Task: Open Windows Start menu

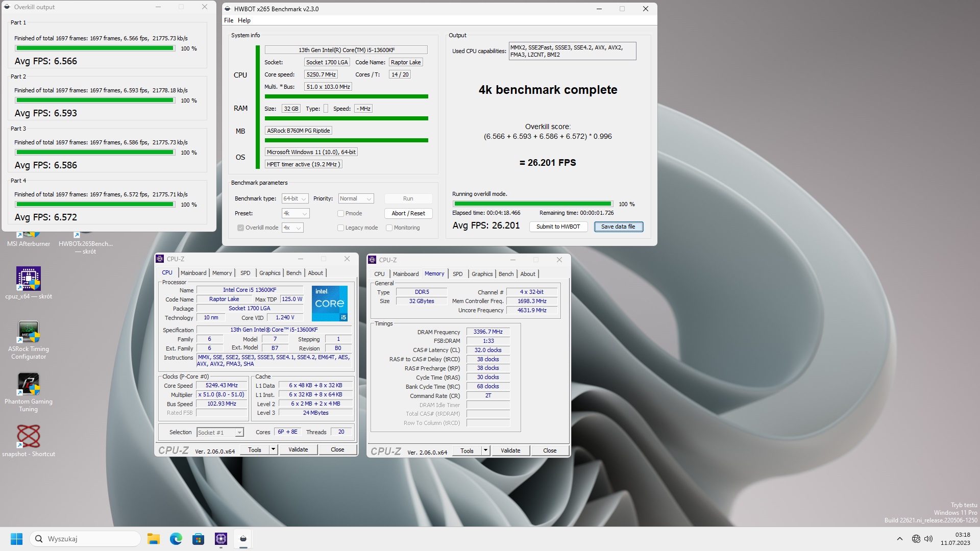Action: coord(16,539)
